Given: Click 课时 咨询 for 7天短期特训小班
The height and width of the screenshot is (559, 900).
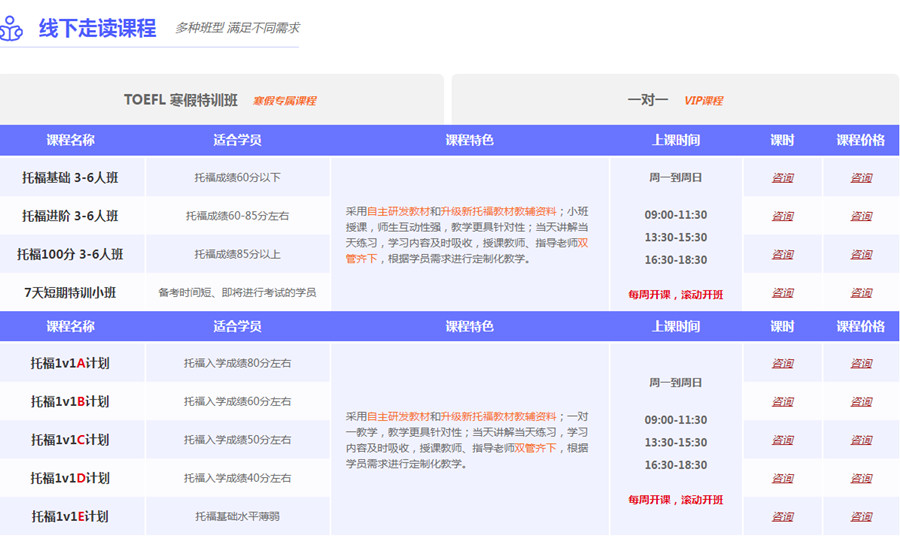Looking at the screenshot, I should [x=782, y=293].
